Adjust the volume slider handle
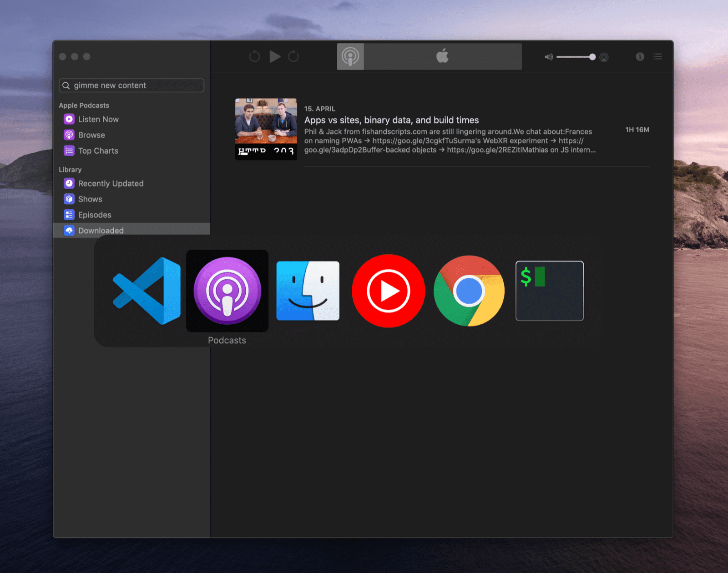728x573 pixels. point(591,57)
